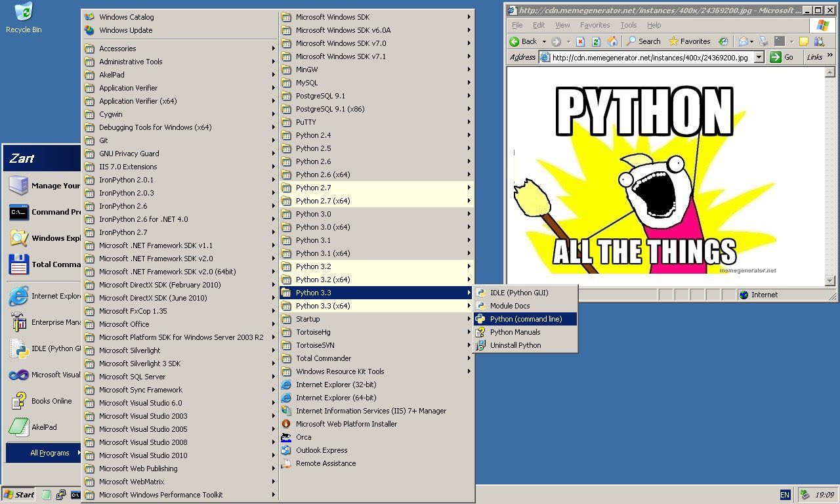Expand the Python 2.7 folder

(x=377, y=188)
